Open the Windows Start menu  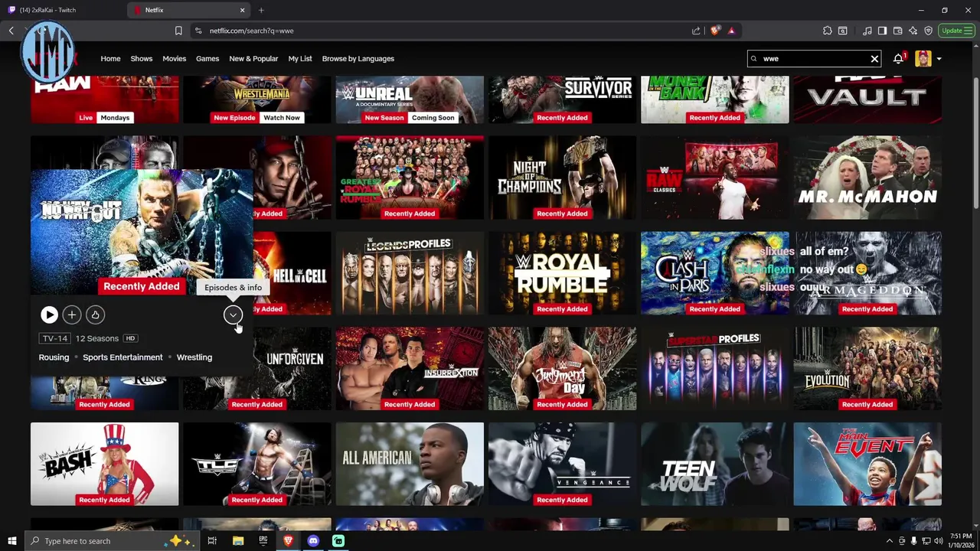11,541
